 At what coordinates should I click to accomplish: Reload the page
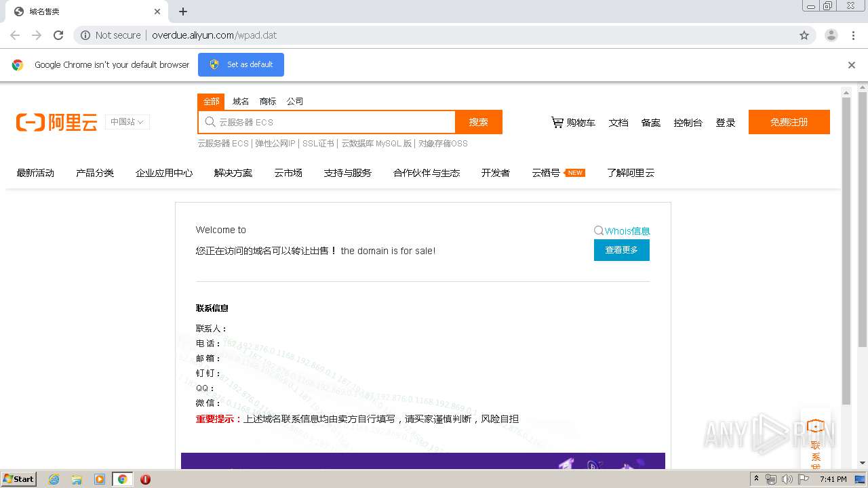58,35
